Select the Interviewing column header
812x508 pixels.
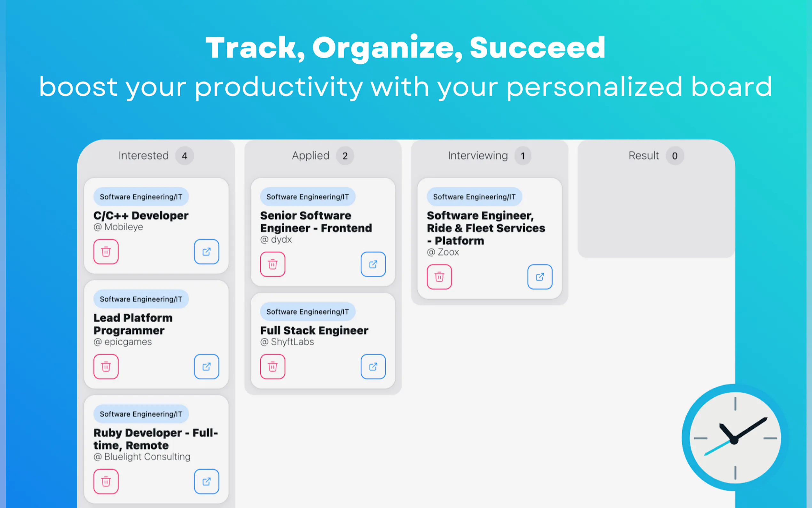tap(477, 155)
